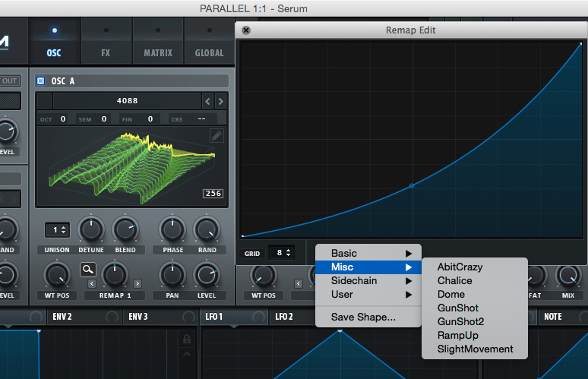
Task: Click the envelope top node point
Action: coord(39,331)
